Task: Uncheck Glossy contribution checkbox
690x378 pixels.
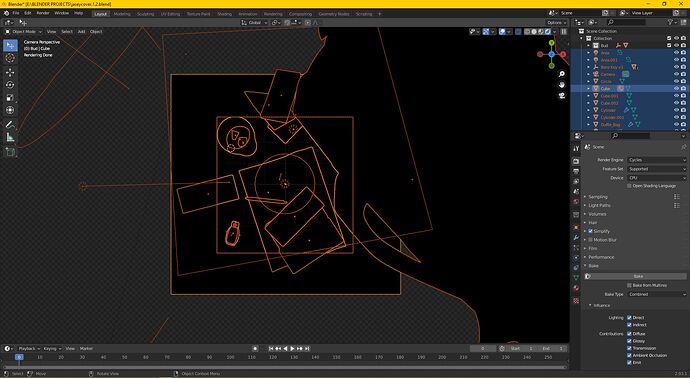Action: click(x=629, y=341)
